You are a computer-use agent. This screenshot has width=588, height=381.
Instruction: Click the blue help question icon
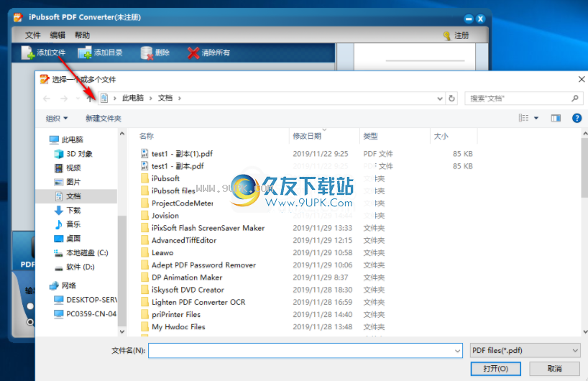576,118
